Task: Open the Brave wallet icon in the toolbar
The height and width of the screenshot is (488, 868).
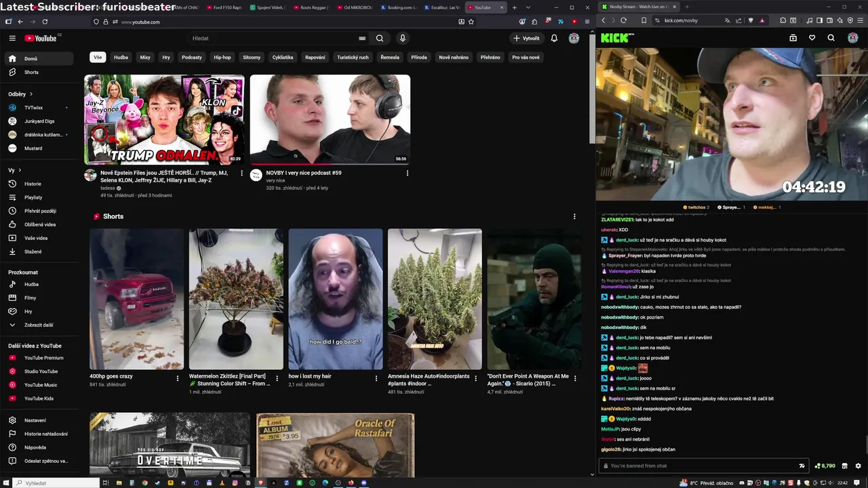Action: pos(829,20)
